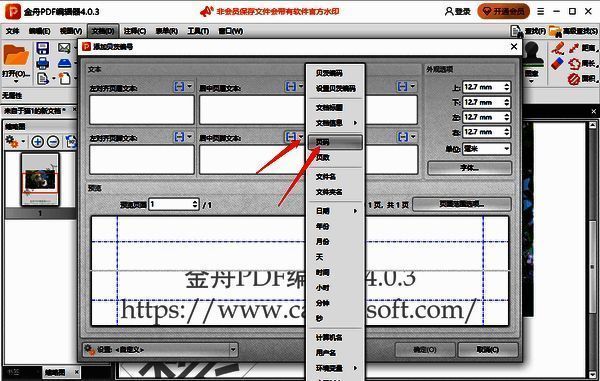This screenshot has height=381, width=600.
Task: Click the Save floppy disk icon
Action: coord(42,48)
